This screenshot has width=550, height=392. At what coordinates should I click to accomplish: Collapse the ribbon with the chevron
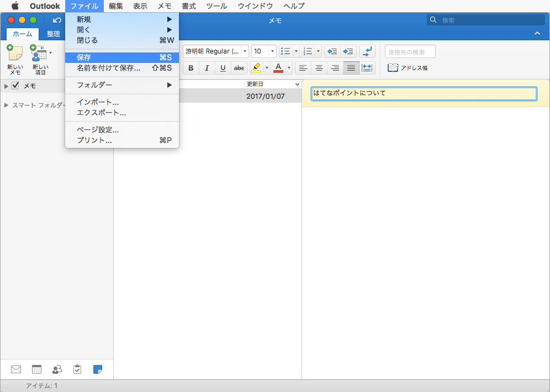537,34
